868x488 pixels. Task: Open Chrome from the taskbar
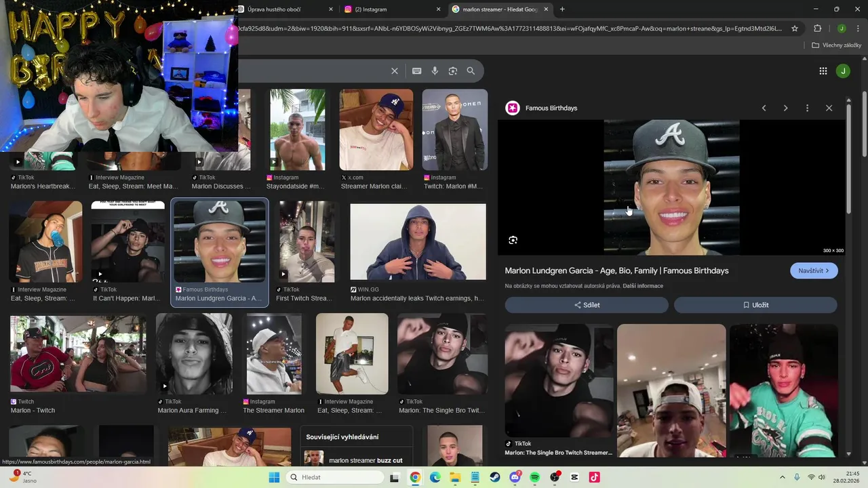coord(415,477)
